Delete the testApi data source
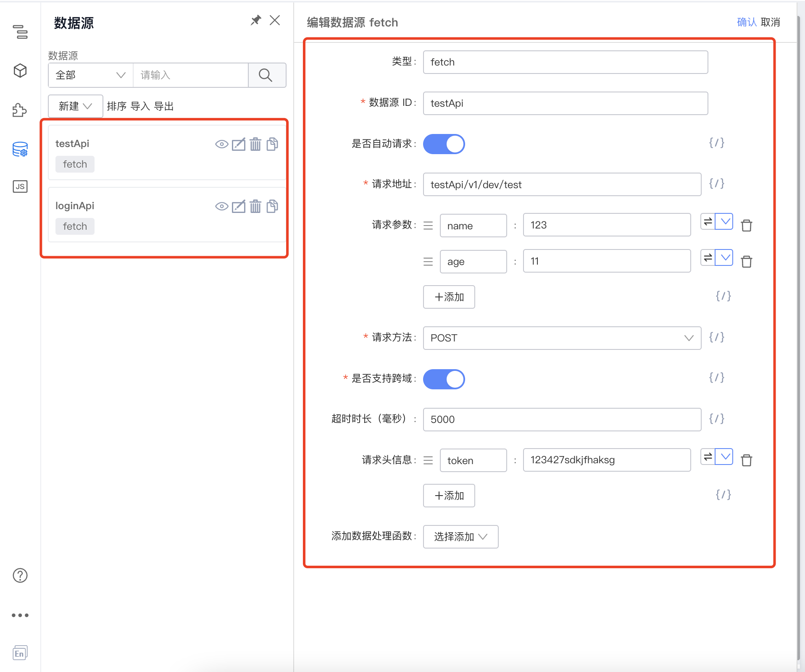 coord(255,144)
